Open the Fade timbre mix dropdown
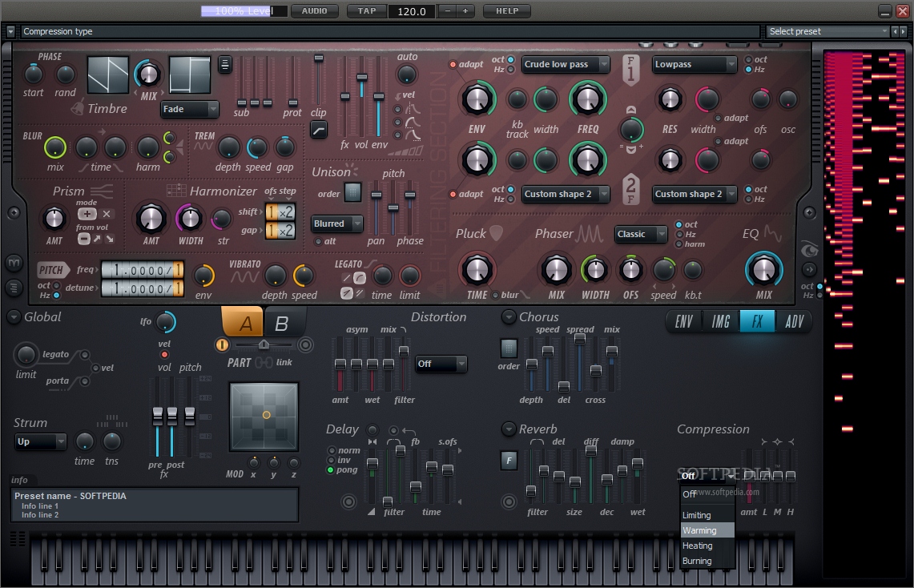This screenshot has height=588, width=914. pyautogui.click(x=189, y=109)
